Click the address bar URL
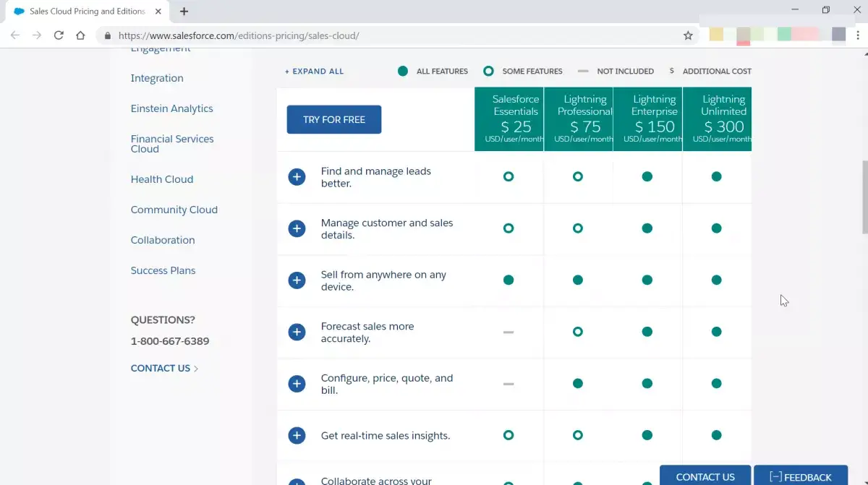The width and height of the screenshot is (868, 485). pos(239,35)
